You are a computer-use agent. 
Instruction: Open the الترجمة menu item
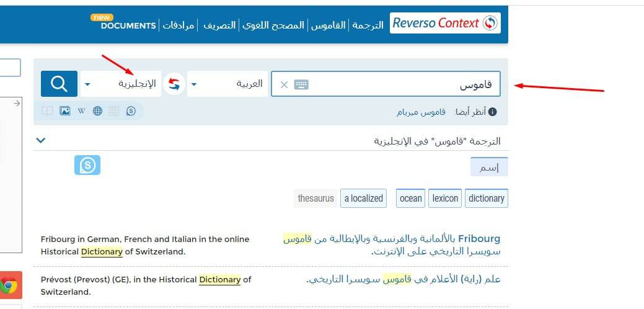click(x=368, y=25)
